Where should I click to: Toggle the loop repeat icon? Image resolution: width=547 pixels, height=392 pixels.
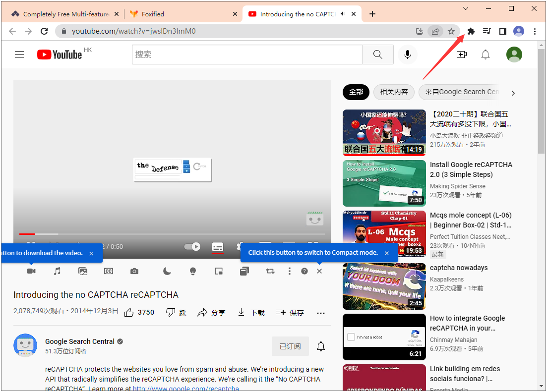[x=270, y=271]
